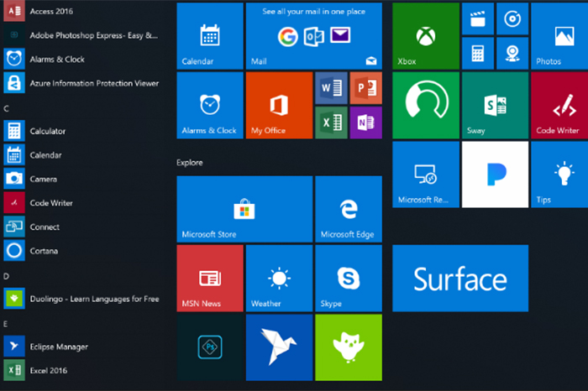The image size is (588, 391).
Task: Select Access 2016 in the app list
Action: [50, 12]
